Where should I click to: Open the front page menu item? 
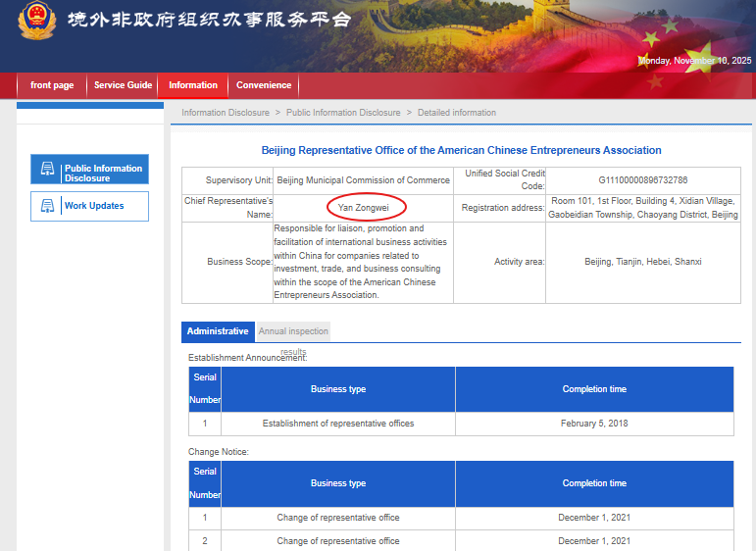pos(52,85)
